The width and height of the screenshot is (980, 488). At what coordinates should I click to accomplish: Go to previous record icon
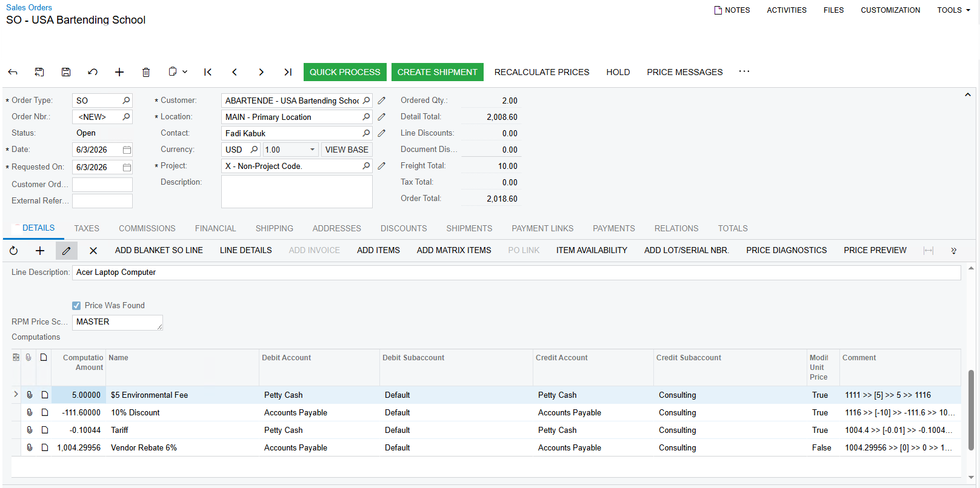(x=235, y=72)
